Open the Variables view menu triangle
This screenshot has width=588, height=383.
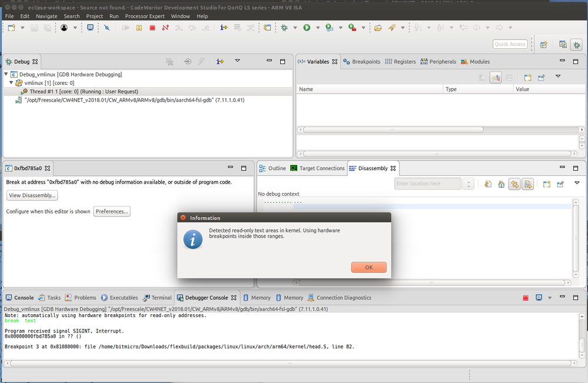tap(558, 76)
